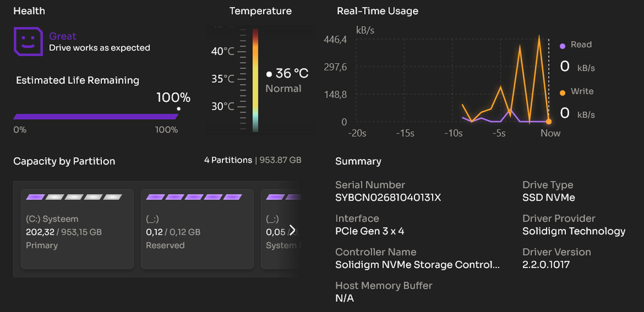Select the (C:) Systeem Primary partition card
This screenshot has height=312, width=644.
[77, 229]
